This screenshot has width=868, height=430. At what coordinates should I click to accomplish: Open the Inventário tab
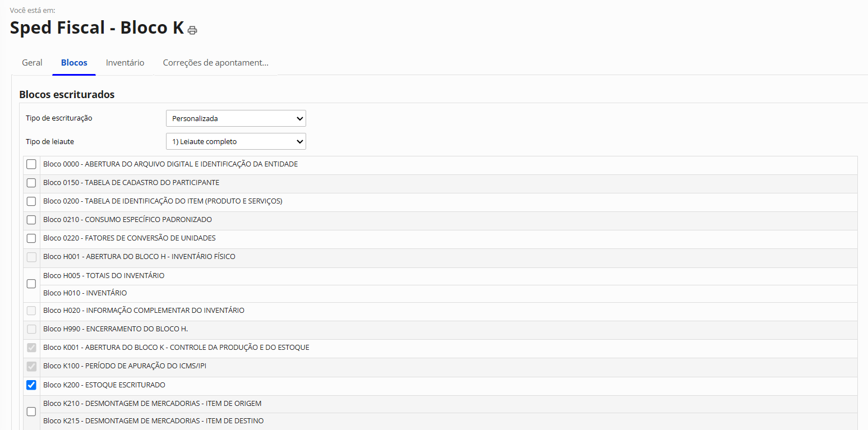(x=125, y=63)
